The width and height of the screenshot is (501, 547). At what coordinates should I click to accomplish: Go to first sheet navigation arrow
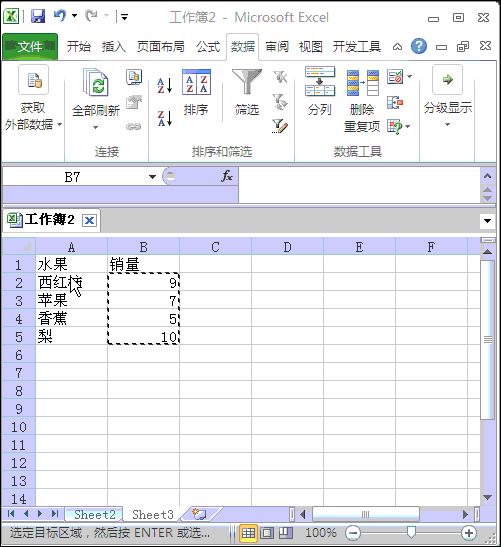coord(10,514)
